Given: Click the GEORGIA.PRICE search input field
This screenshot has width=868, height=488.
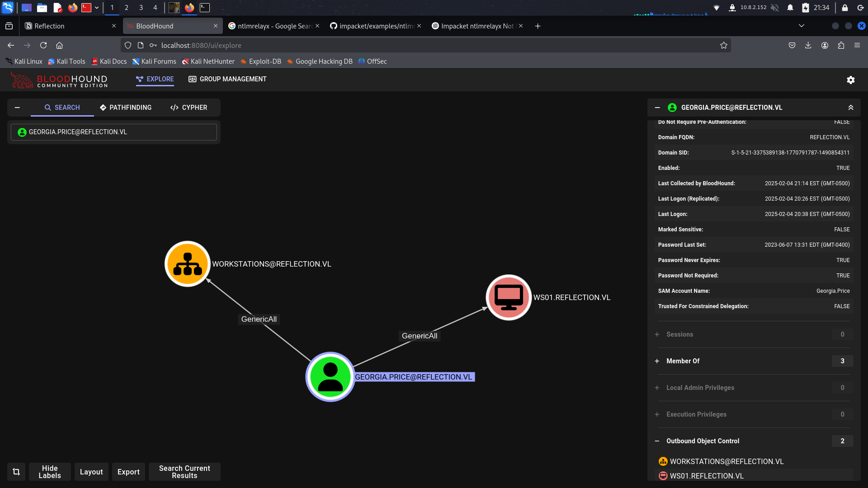Looking at the screenshot, I should click(114, 132).
